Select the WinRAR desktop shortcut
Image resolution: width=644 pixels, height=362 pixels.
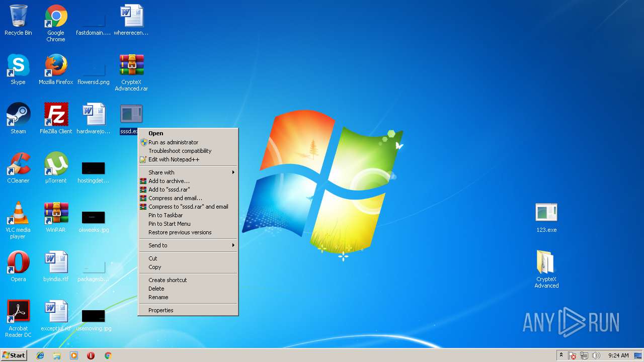56,213
